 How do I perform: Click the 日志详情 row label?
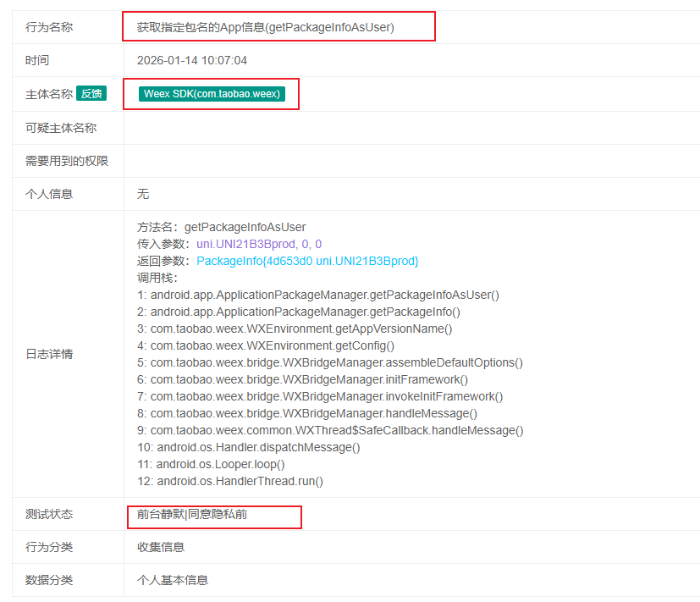(x=49, y=354)
